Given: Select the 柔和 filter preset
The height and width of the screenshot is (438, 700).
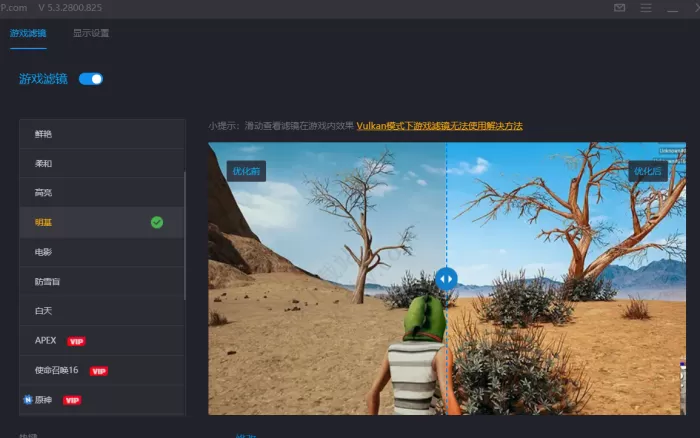Looking at the screenshot, I should pos(102,163).
